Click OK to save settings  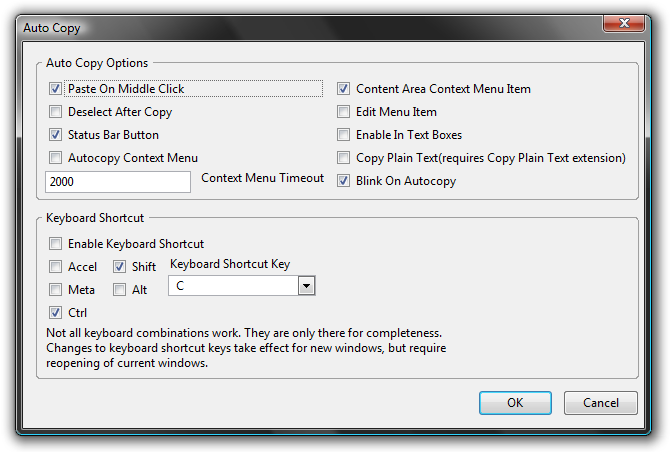click(x=515, y=403)
